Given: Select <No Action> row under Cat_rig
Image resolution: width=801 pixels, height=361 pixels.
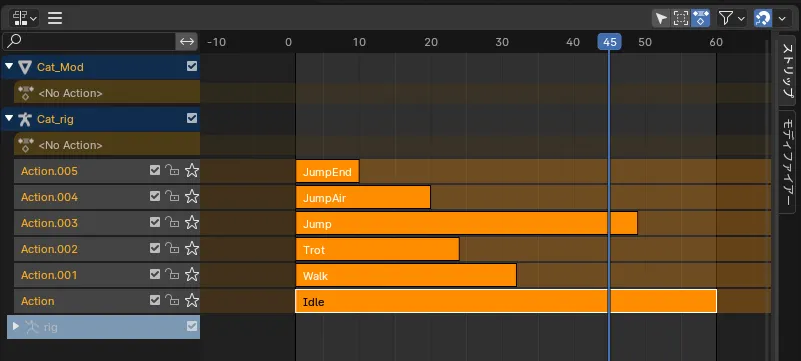Looking at the screenshot, I should point(107,145).
